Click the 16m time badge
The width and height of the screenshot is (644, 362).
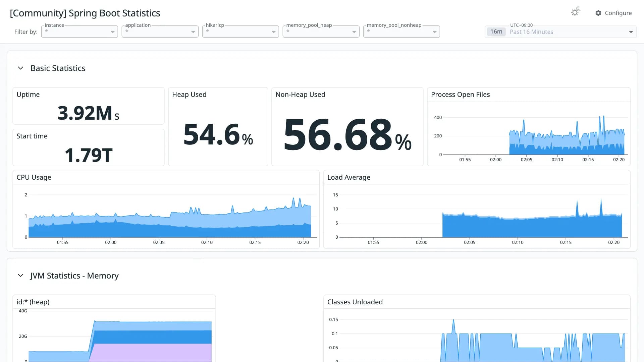(496, 32)
